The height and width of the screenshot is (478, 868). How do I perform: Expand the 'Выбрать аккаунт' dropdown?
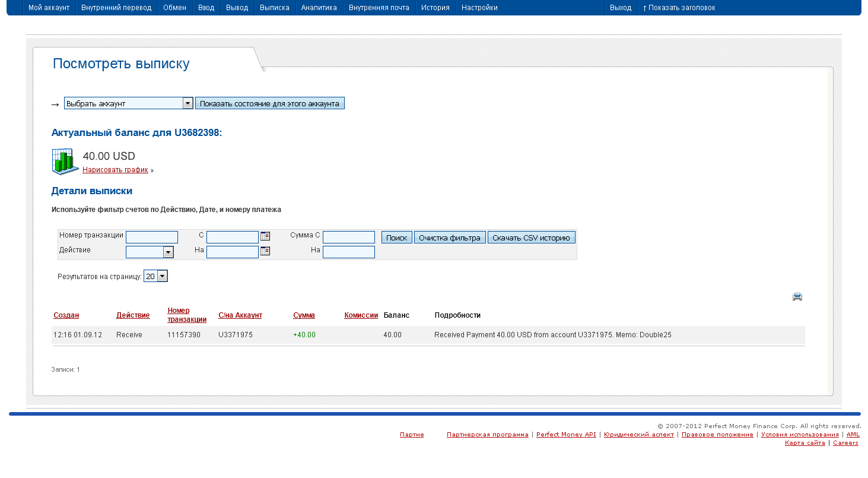point(187,103)
